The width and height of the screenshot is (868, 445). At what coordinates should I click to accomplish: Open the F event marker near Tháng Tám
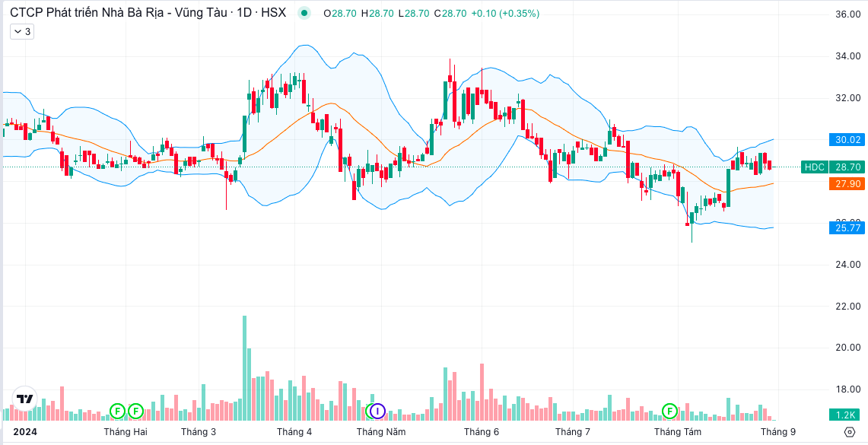tap(669, 412)
